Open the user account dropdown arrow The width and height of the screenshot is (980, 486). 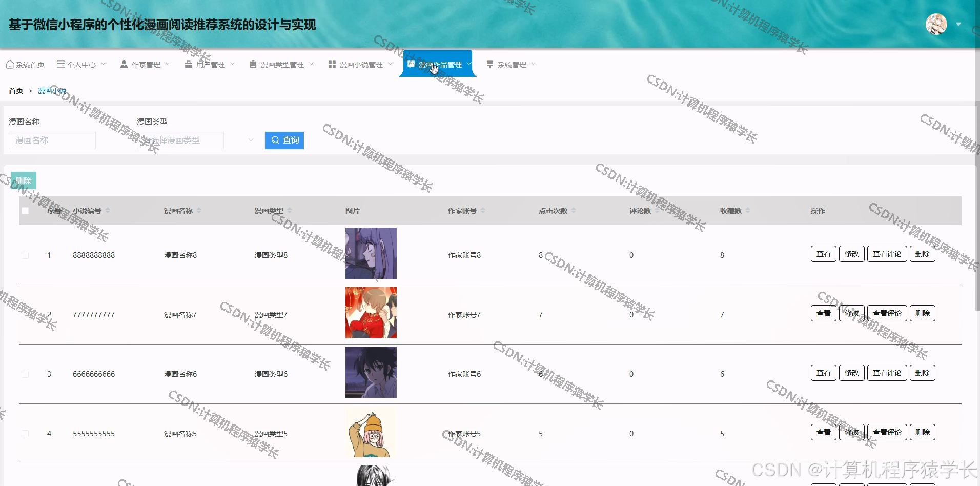tap(958, 24)
